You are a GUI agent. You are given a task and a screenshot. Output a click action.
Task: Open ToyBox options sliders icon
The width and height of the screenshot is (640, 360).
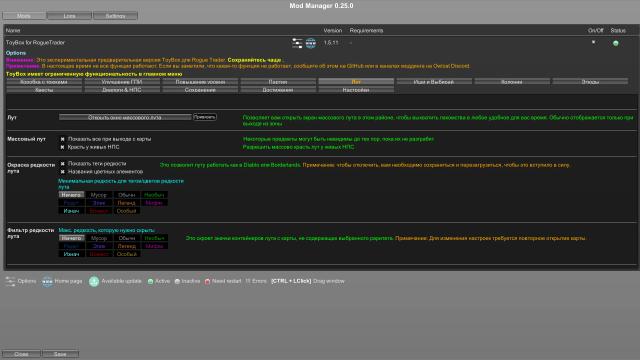click(x=297, y=43)
